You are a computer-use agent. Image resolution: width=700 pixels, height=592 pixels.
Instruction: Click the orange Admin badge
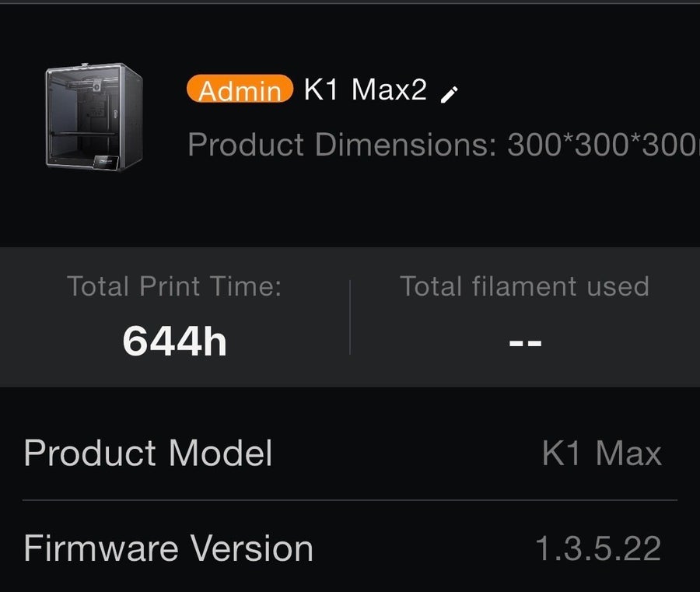(240, 89)
